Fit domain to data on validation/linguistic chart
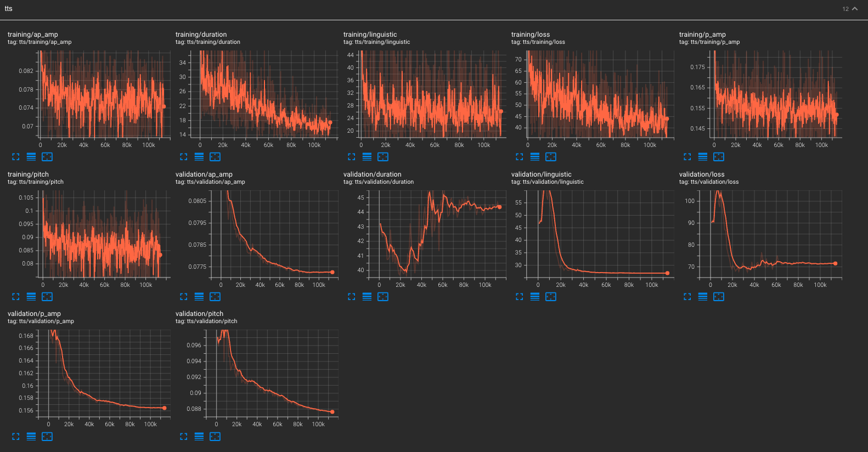This screenshot has height=452, width=868. pos(551,297)
